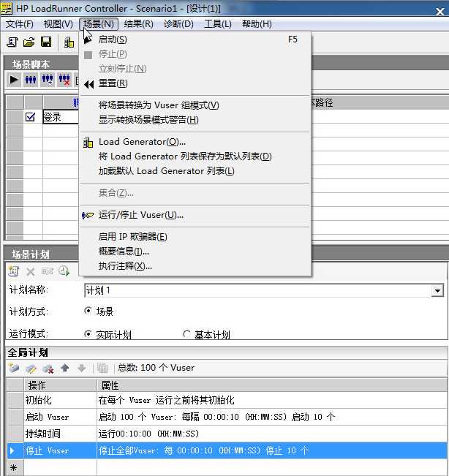Select the 持续时间 action row
This screenshot has width=449, height=476.
coord(227,434)
